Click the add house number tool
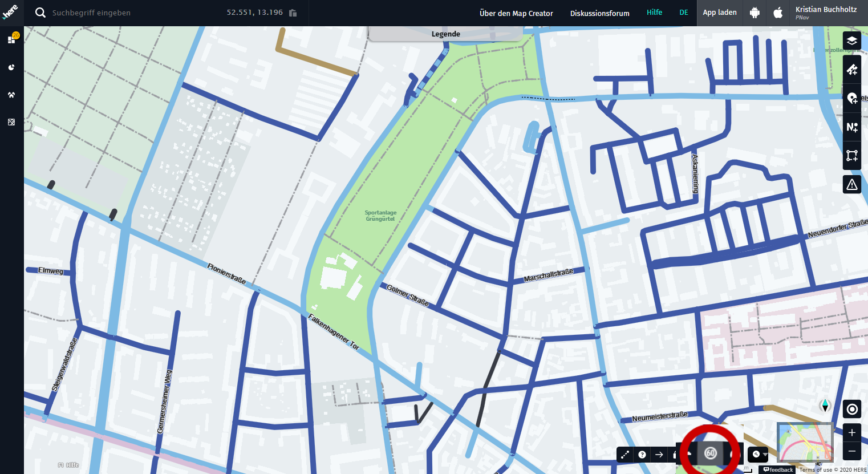The image size is (868, 474). point(851,127)
